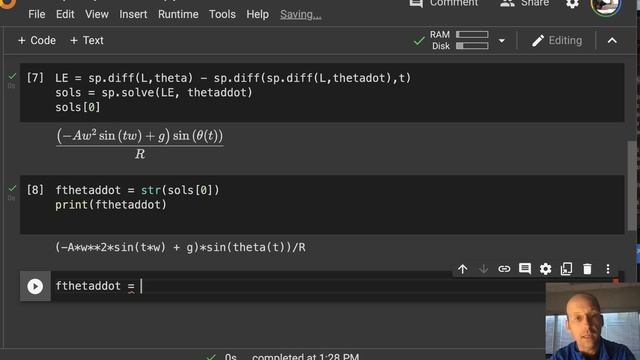Viewport: 640px width, 360px height.
Task: Click the [7] execution count label
Action: coord(35,78)
